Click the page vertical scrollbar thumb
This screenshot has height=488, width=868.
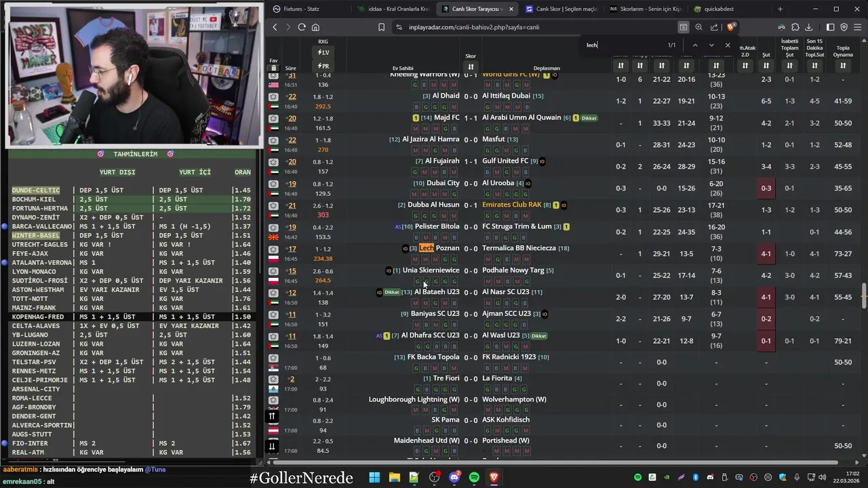pyautogui.click(x=864, y=295)
